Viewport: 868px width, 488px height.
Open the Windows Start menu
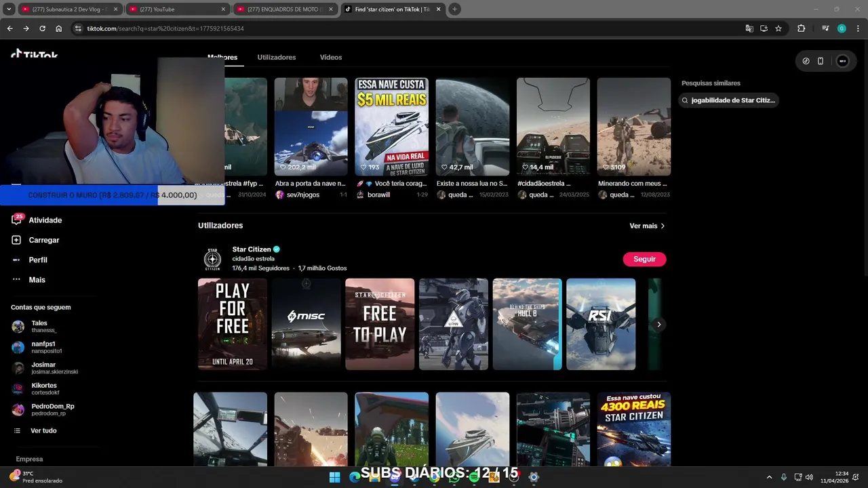(334, 477)
